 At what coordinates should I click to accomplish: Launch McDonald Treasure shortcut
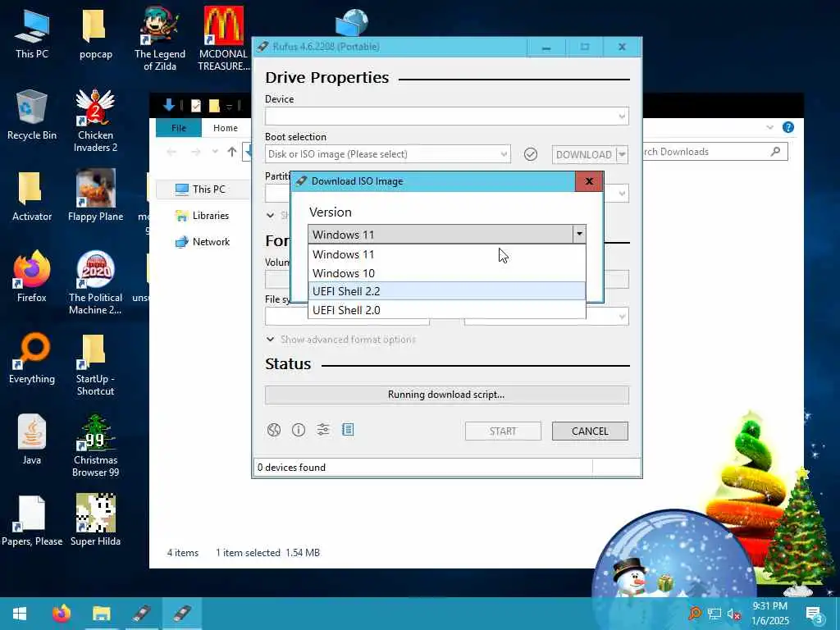pos(223,39)
